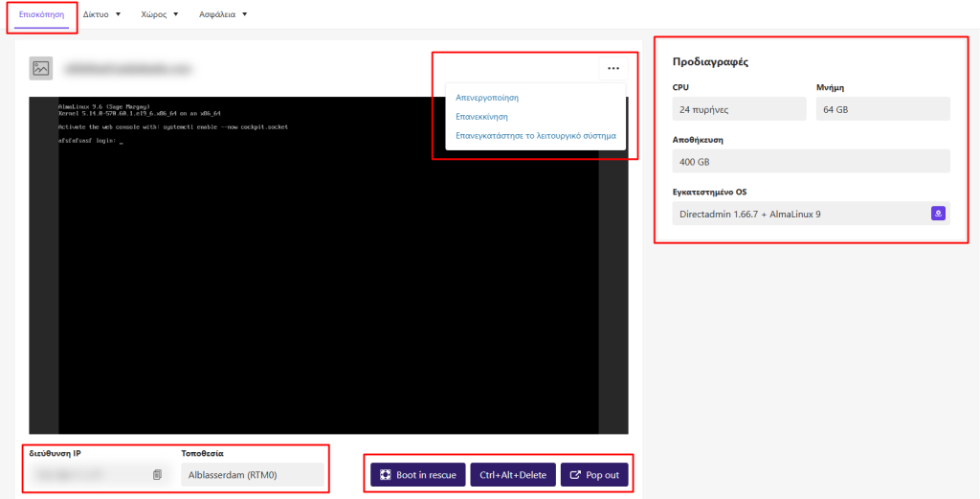The image size is (980, 499).
Task: Click the purple installed OS icon
Action: [938, 214]
